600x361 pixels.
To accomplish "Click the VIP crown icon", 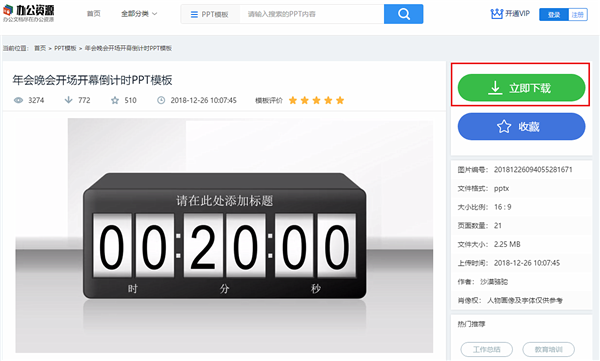I will click(496, 14).
